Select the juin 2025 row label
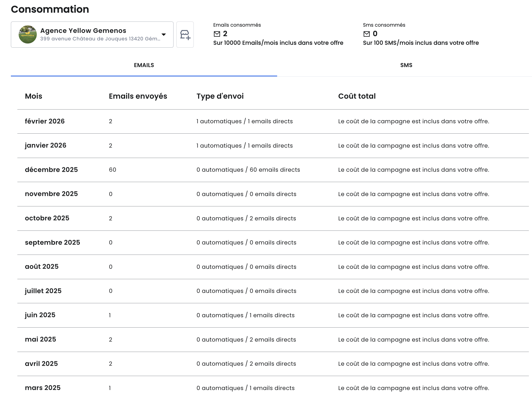The width and height of the screenshot is (532, 404). 40,315
